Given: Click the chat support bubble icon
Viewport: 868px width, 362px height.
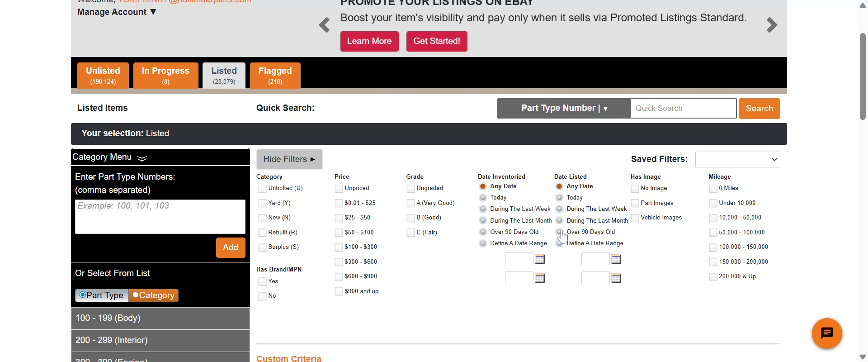Looking at the screenshot, I should pyautogui.click(x=826, y=333).
